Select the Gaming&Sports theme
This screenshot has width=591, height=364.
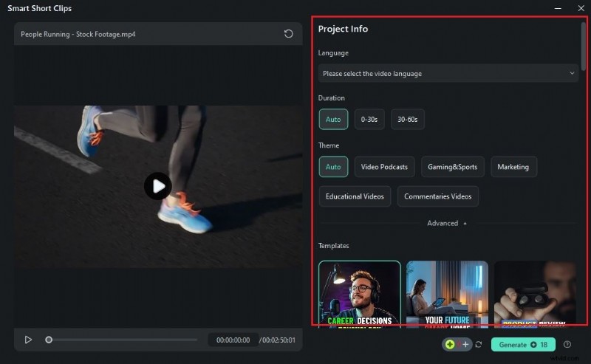pos(452,167)
